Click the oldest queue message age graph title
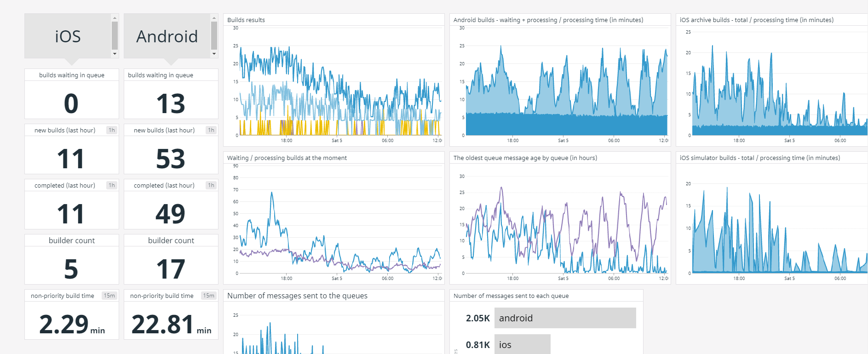The image size is (868, 354). coord(525,158)
